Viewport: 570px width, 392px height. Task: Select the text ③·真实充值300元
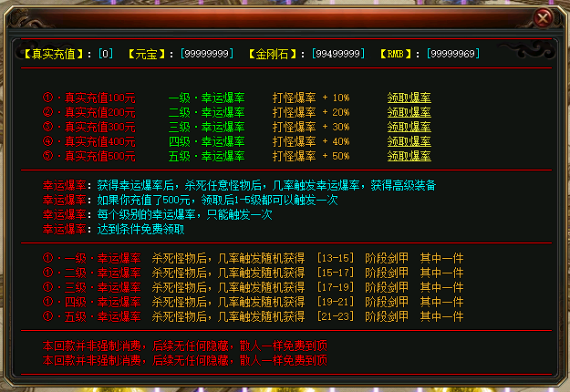pos(89,127)
